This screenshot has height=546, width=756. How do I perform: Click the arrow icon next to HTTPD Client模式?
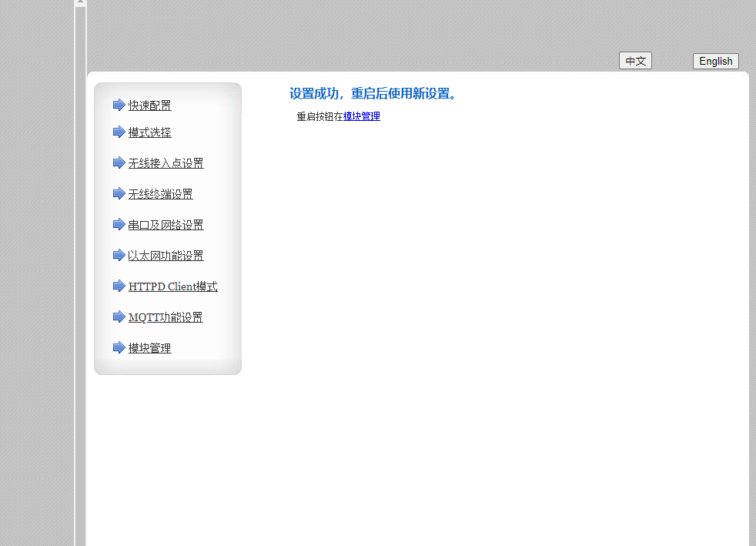click(x=119, y=286)
